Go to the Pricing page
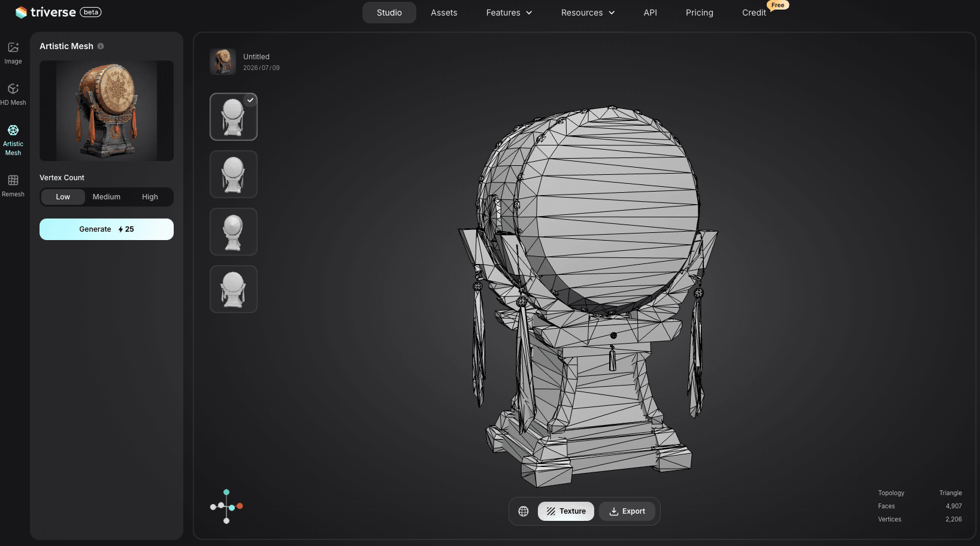The height and width of the screenshot is (546, 980). click(700, 13)
